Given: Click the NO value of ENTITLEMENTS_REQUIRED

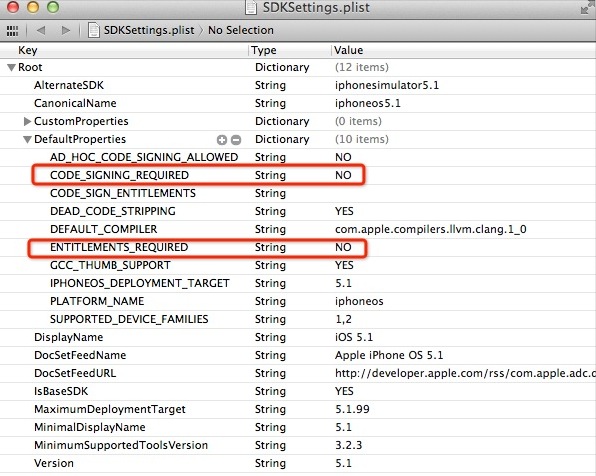Looking at the screenshot, I should pyautogui.click(x=343, y=247).
